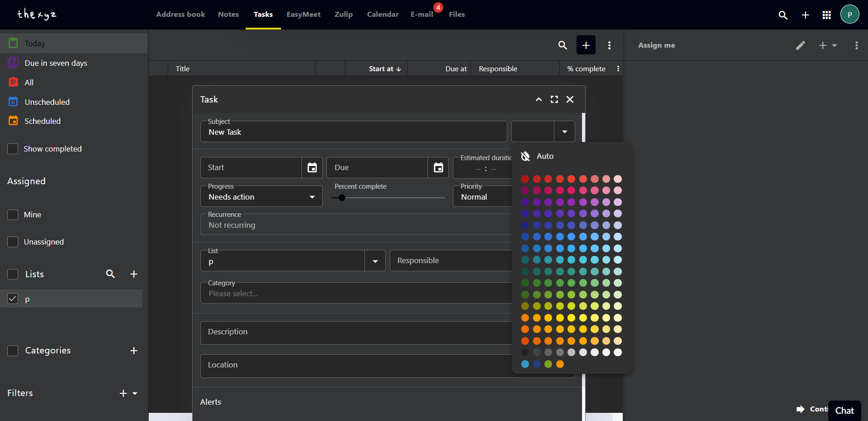
Task: Expand the Task dialog to fullscreen
Action: (x=554, y=99)
